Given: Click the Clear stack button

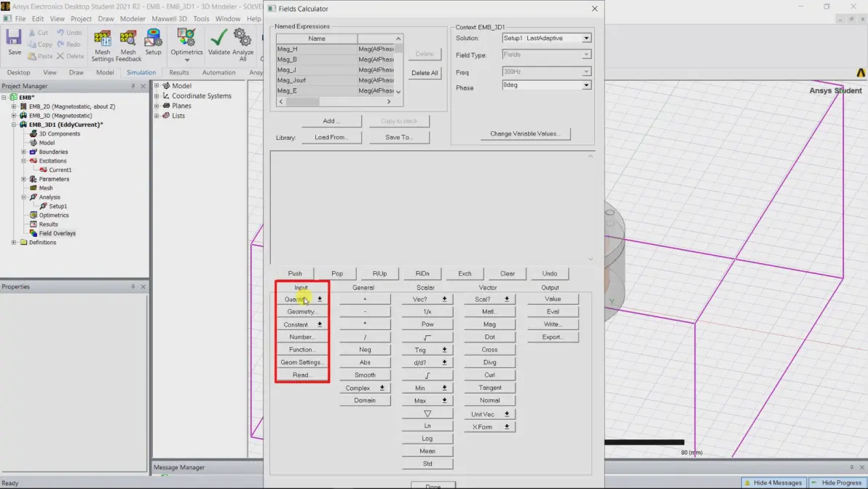Looking at the screenshot, I should (507, 273).
